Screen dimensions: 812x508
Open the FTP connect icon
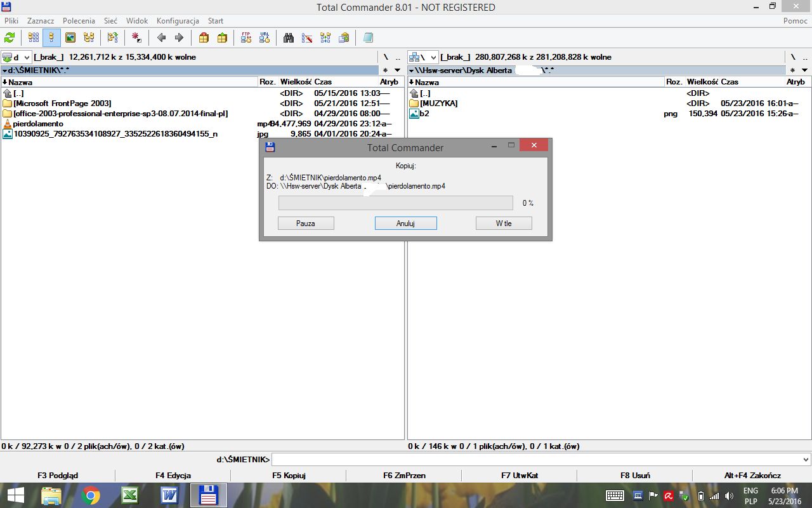(x=246, y=37)
